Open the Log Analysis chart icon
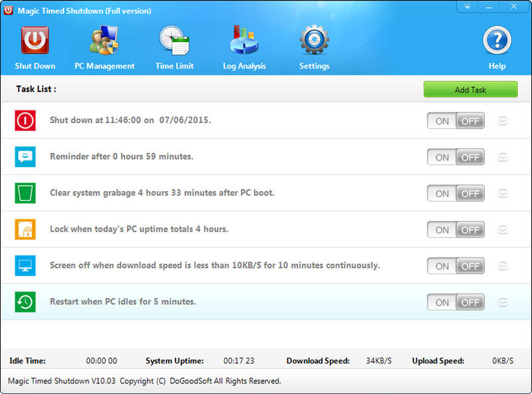Viewport: 532px width, 394px height. click(x=244, y=41)
